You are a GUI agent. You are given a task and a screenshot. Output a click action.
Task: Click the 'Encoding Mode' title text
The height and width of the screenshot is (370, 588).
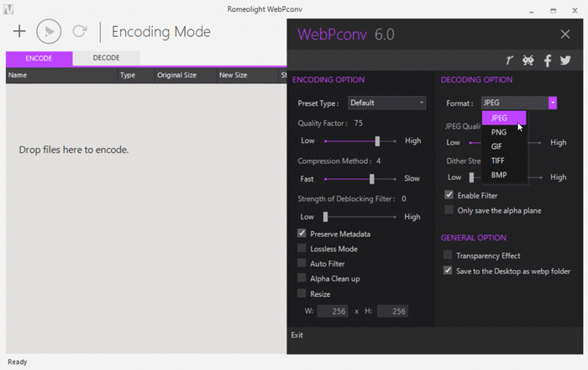click(161, 32)
